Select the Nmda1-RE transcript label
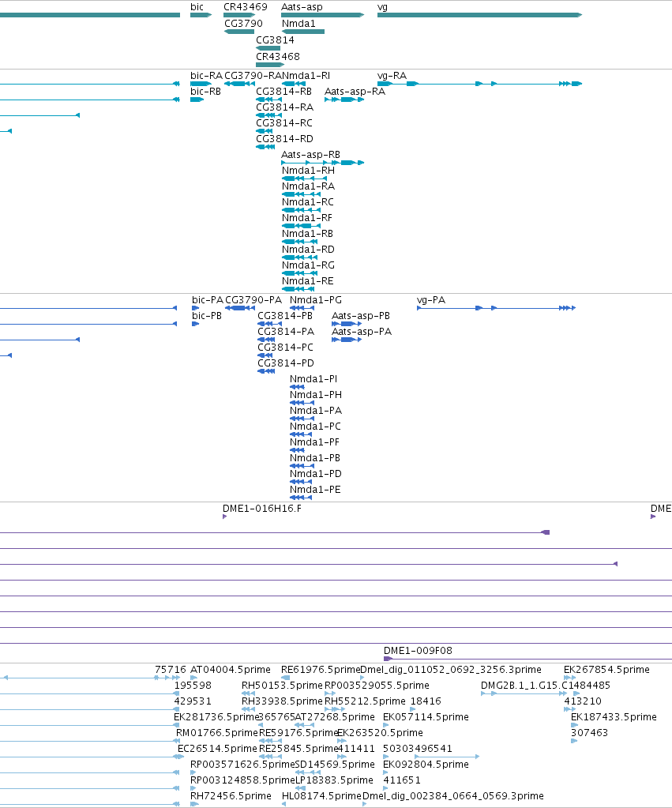The image size is (672, 808). tap(308, 281)
